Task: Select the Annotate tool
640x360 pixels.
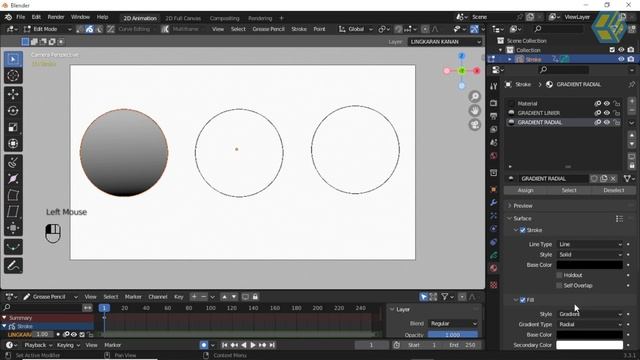Action: (13, 266)
